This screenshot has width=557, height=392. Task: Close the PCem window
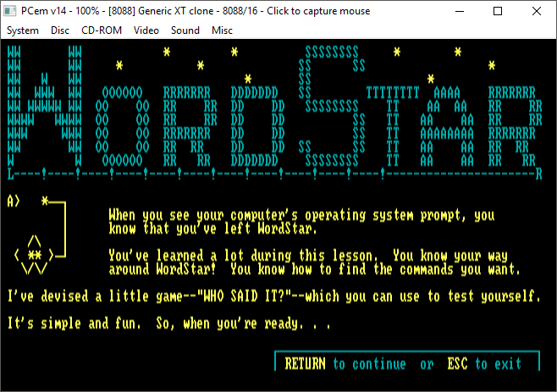[537, 11]
